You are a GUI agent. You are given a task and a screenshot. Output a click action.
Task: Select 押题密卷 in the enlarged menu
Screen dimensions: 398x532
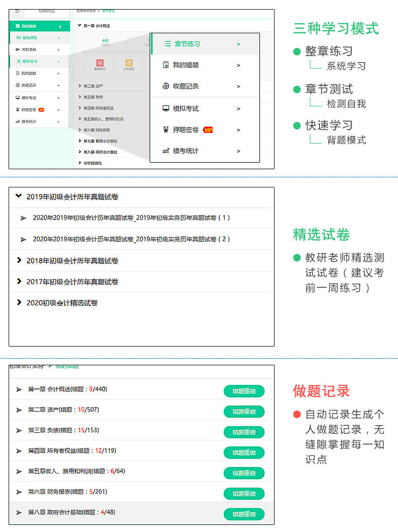click(205, 129)
